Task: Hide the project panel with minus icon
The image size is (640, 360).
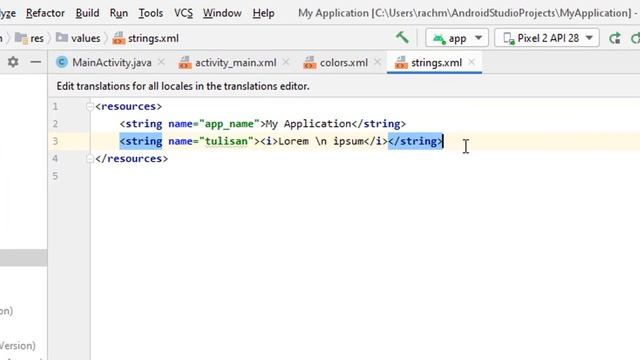Action: [36, 62]
